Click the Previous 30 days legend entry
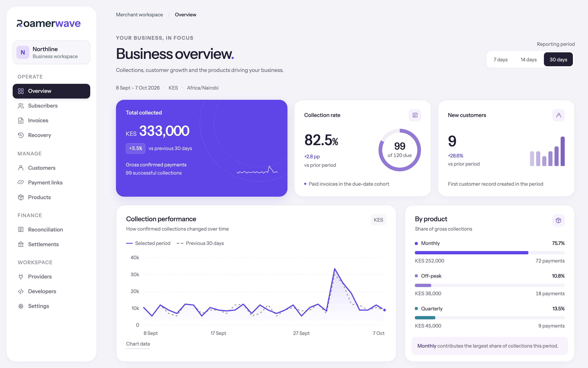Image resolution: width=588 pixels, height=368 pixels. [200, 243]
